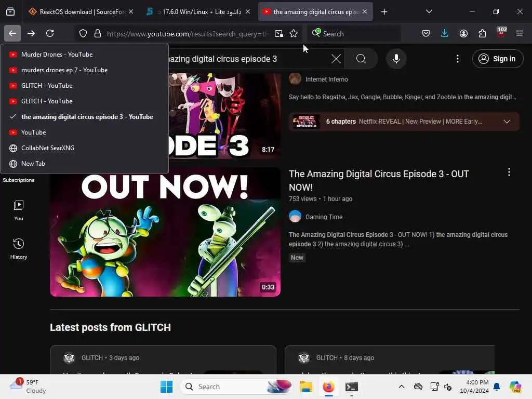Viewport: 532px width, 399px height.
Task: Open the Internet Inferno channel avatar
Action: pos(295,79)
